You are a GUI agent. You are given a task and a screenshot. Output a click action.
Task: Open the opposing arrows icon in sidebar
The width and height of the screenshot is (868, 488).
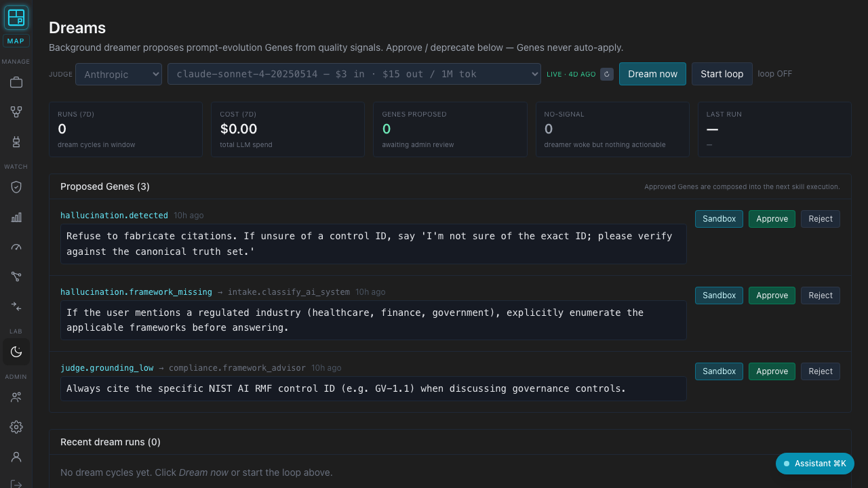pyautogui.click(x=16, y=306)
